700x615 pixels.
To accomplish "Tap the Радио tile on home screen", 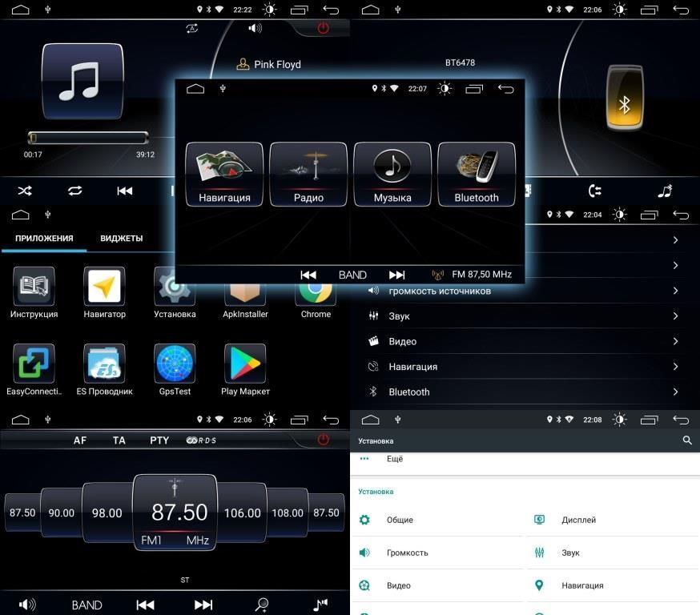I will point(308,175).
